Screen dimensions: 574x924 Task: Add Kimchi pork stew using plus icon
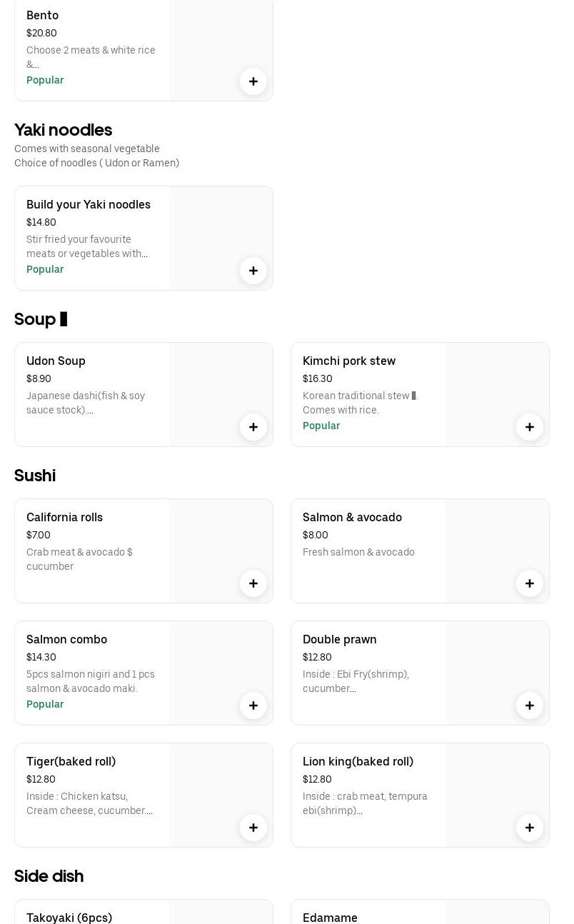pyautogui.click(x=530, y=427)
